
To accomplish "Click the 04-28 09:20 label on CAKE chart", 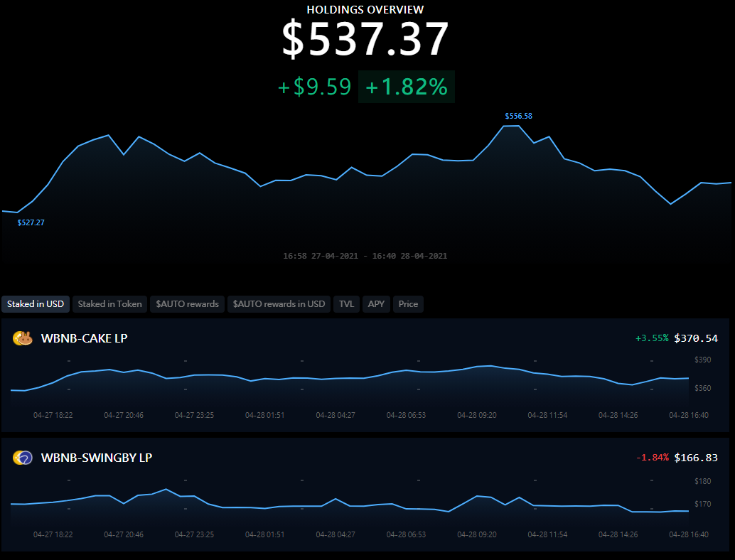I will (477, 415).
